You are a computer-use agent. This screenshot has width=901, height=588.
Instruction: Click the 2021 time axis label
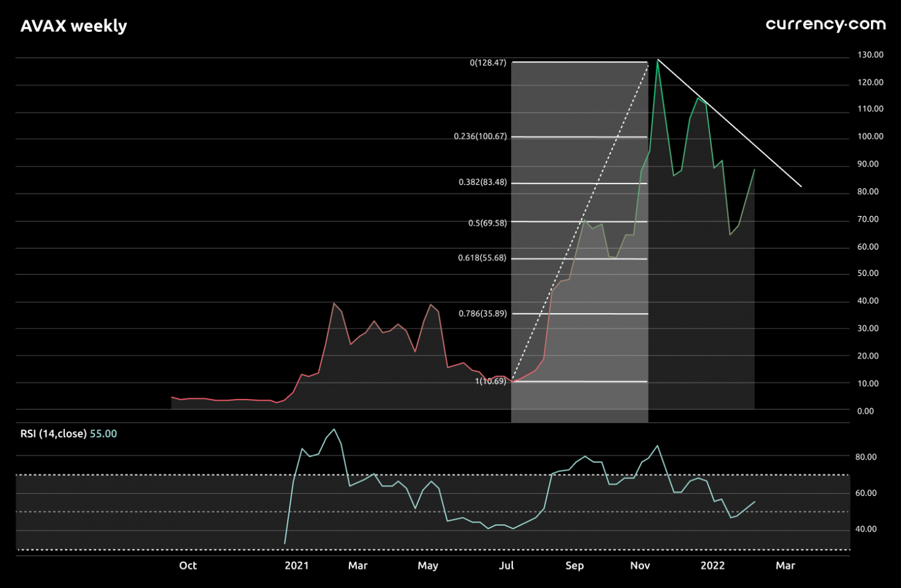297,565
